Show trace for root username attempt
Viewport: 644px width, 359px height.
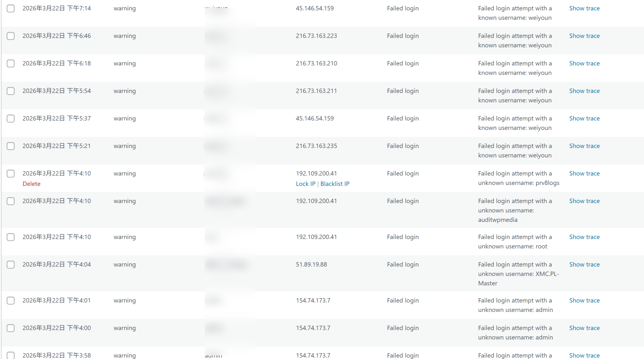tap(584, 237)
